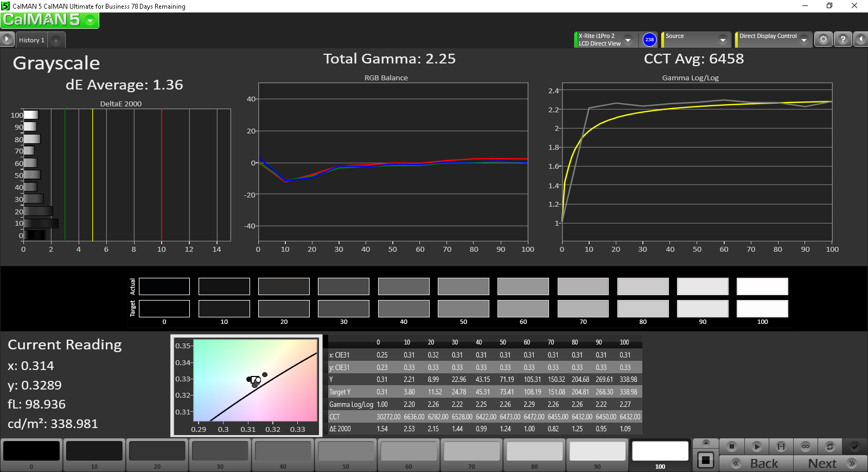Add a new history tab
Viewport: 868px width, 472px height.
pos(56,40)
